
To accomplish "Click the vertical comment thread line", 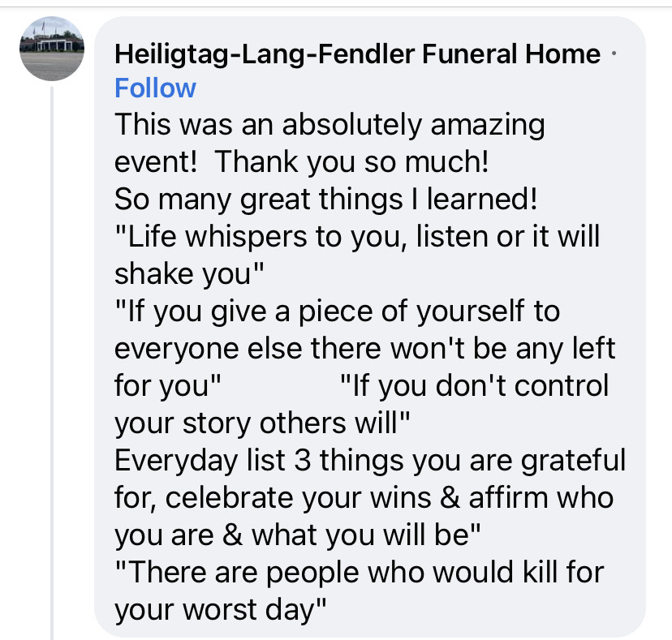I will 52,363.
